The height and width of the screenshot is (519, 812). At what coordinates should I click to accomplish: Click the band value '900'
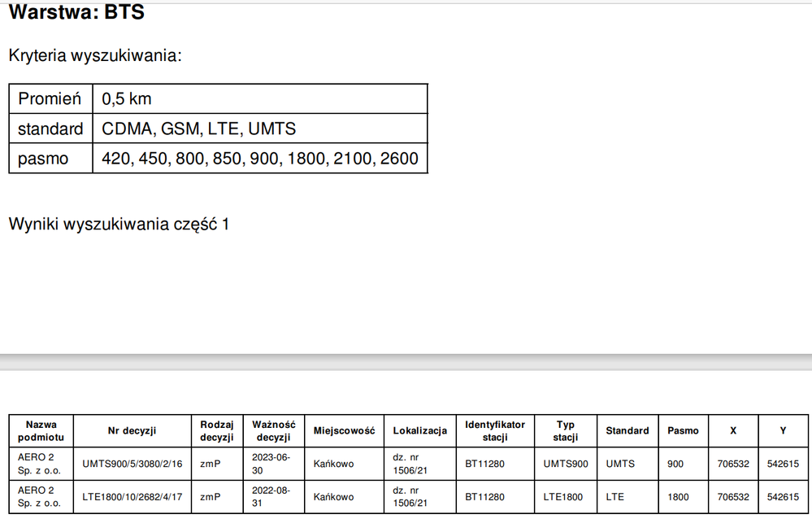tap(675, 464)
